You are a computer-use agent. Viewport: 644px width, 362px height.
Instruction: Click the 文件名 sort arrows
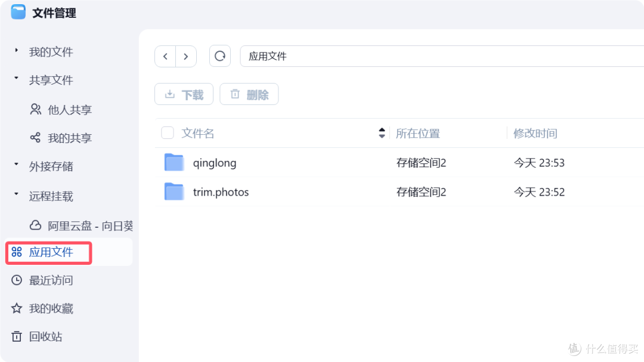pyautogui.click(x=381, y=132)
